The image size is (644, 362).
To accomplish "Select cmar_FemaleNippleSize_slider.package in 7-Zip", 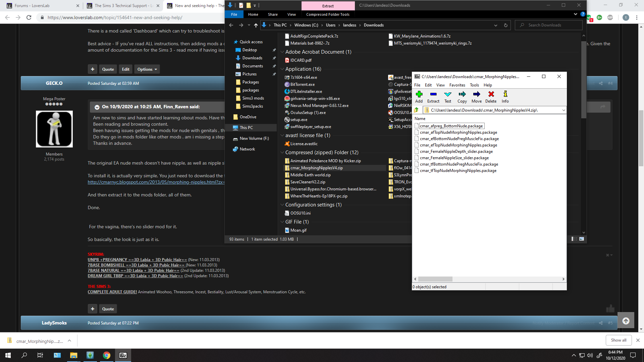I will [x=454, y=158].
